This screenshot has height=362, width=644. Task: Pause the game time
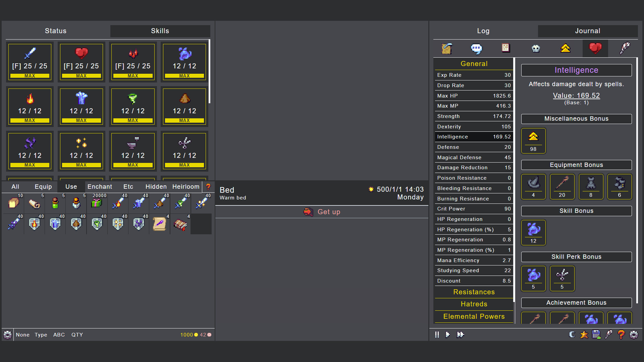click(x=437, y=335)
